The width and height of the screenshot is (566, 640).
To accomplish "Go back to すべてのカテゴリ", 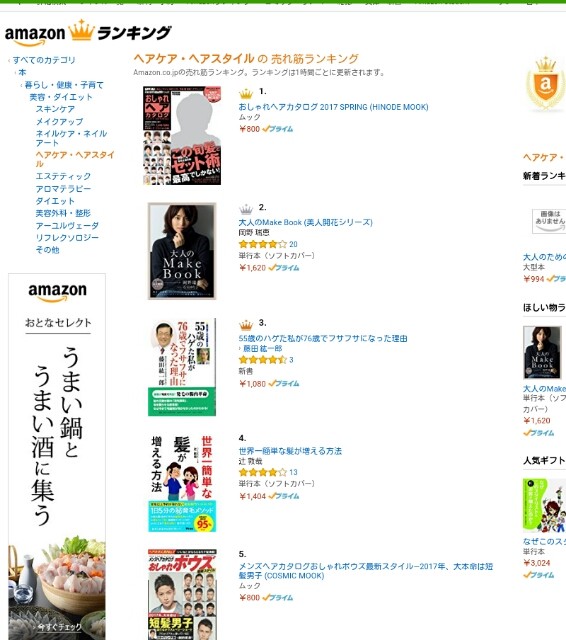I will point(44,60).
